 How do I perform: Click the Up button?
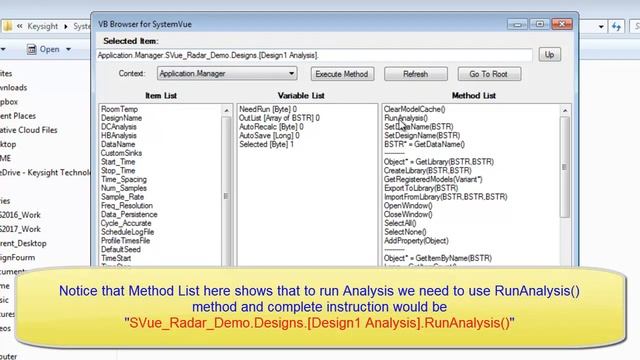(549, 54)
